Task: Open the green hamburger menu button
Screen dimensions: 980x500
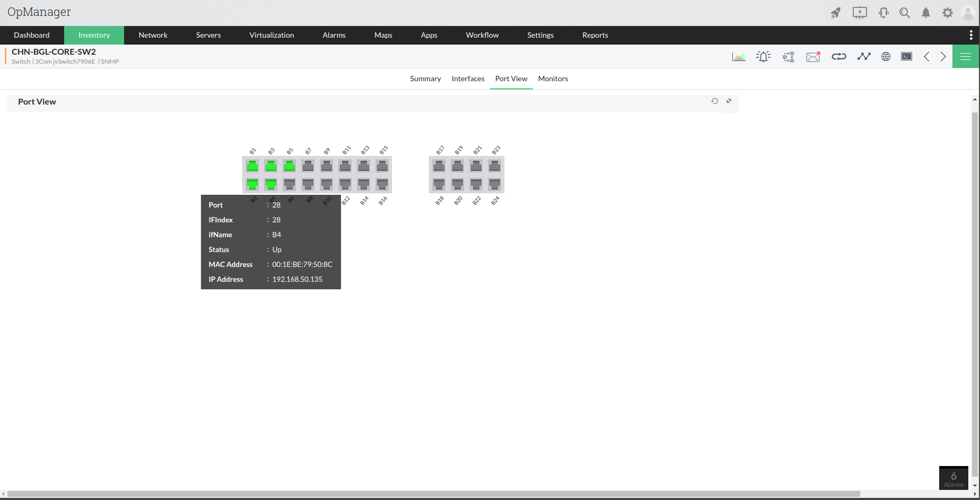Action: (966, 56)
